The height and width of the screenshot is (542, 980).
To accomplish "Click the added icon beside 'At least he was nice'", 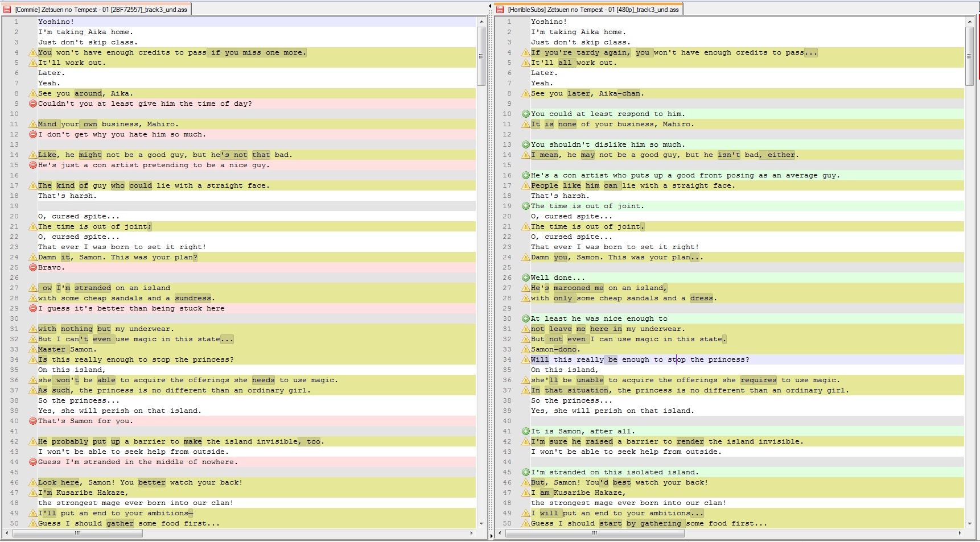I will point(526,318).
